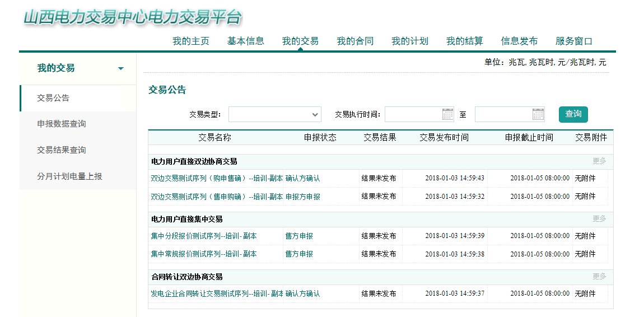Go to 分月计划电量上报 sidebar item
This screenshot has width=644, height=317.
(x=69, y=176)
